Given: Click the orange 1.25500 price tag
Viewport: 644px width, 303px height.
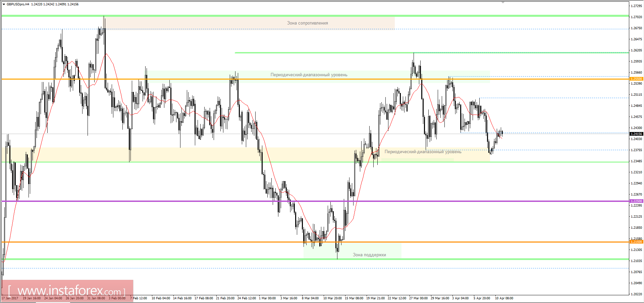Looking at the screenshot, I should click(636, 79).
